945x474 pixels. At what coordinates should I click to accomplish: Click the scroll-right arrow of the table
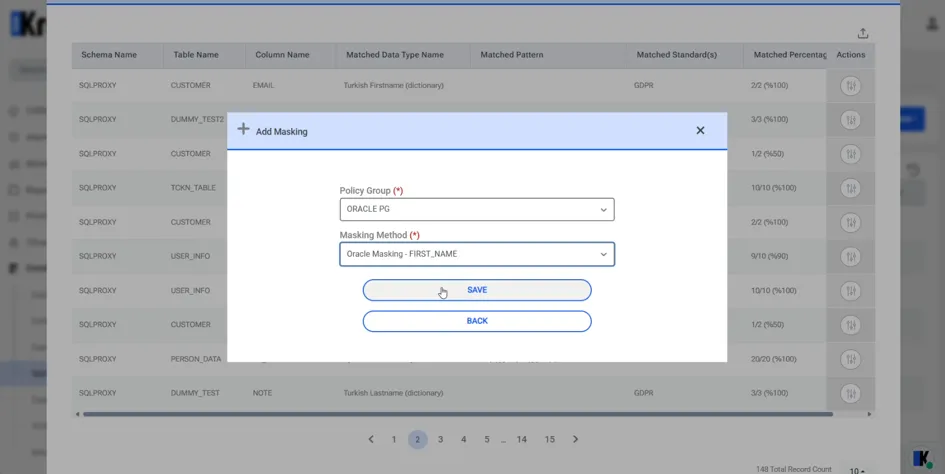point(869,414)
